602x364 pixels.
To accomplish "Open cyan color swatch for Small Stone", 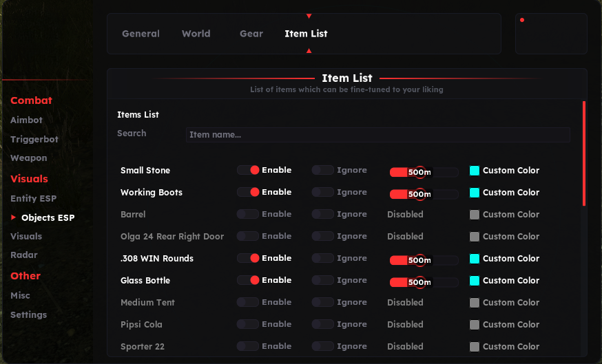I will click(x=474, y=170).
